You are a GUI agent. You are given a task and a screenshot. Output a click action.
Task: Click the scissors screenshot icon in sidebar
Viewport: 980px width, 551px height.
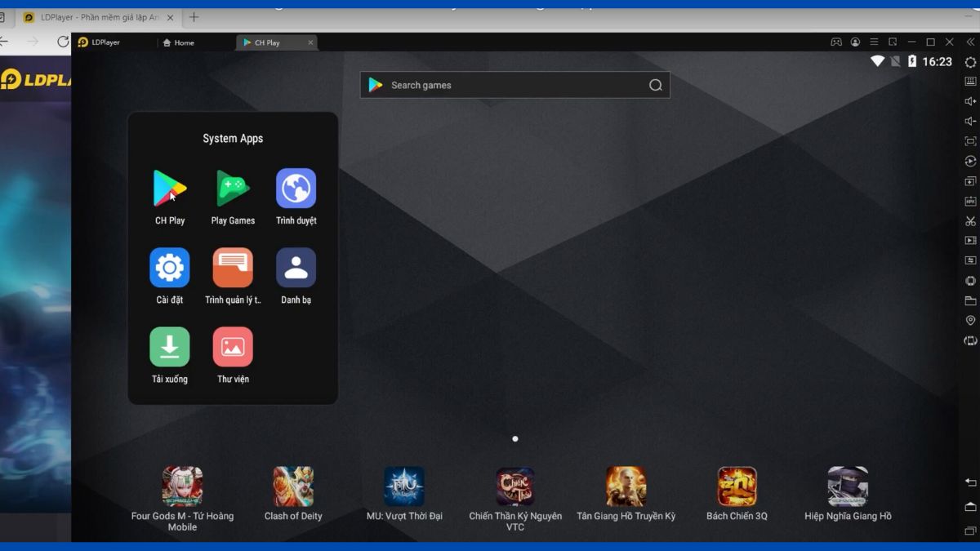click(x=970, y=221)
